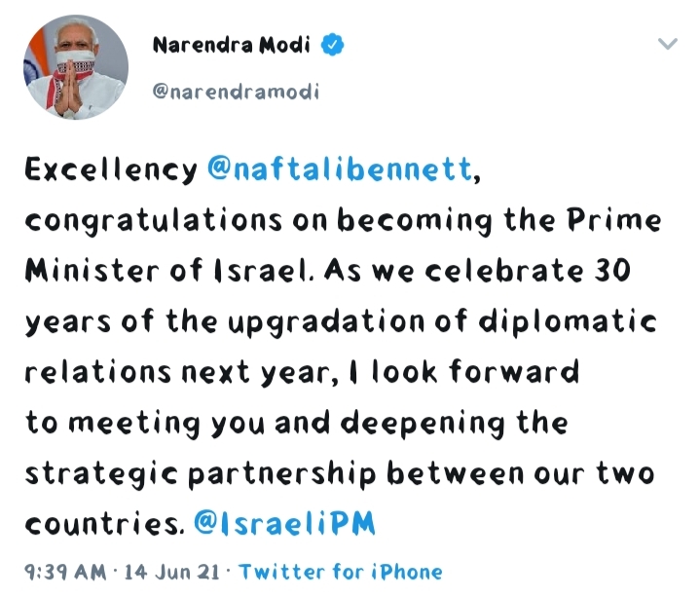Open the Twitter for iPhone source link
Image resolution: width=700 pixels, height=596 pixels.
(341, 572)
